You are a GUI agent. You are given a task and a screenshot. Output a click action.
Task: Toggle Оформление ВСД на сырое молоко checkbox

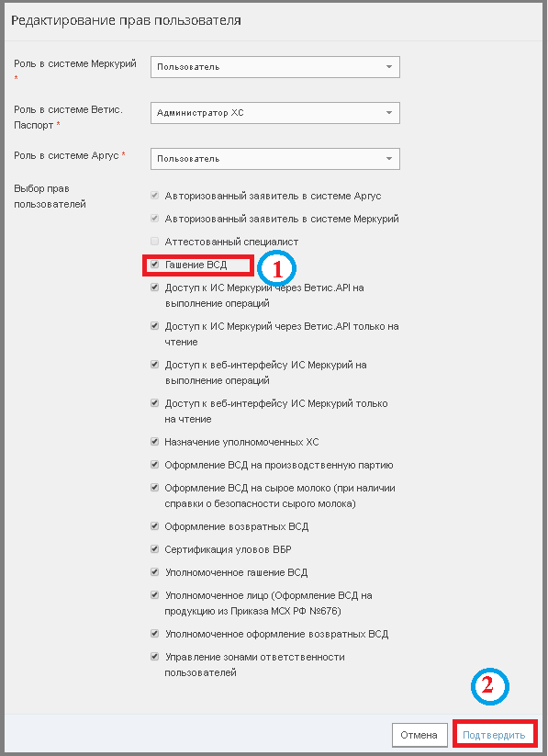(x=155, y=488)
